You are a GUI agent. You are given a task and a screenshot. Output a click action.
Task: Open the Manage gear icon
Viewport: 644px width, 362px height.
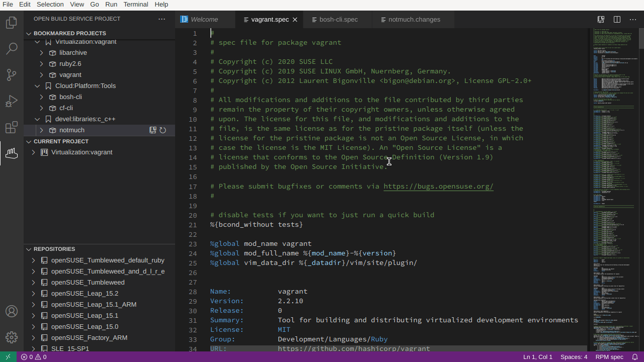coord(12,337)
